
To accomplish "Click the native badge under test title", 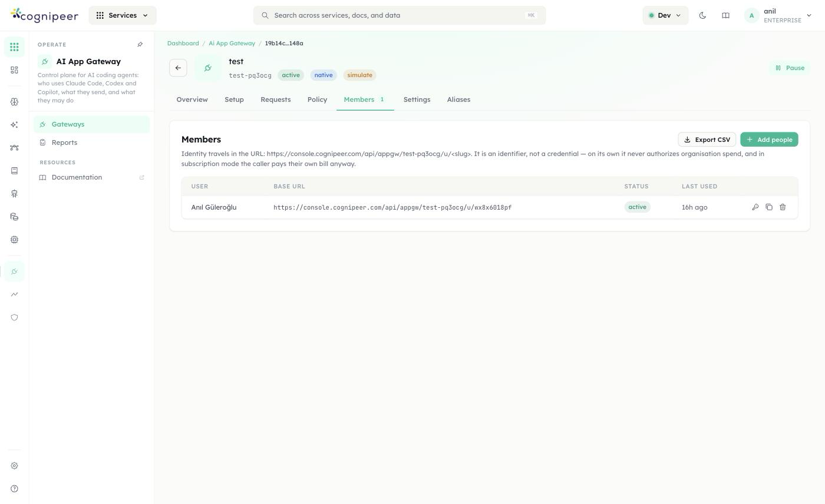I will pos(324,75).
